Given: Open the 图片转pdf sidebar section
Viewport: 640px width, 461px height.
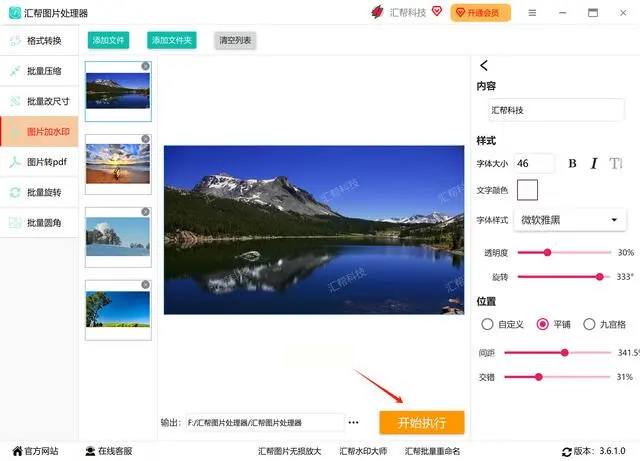Looking at the screenshot, I should (39, 162).
